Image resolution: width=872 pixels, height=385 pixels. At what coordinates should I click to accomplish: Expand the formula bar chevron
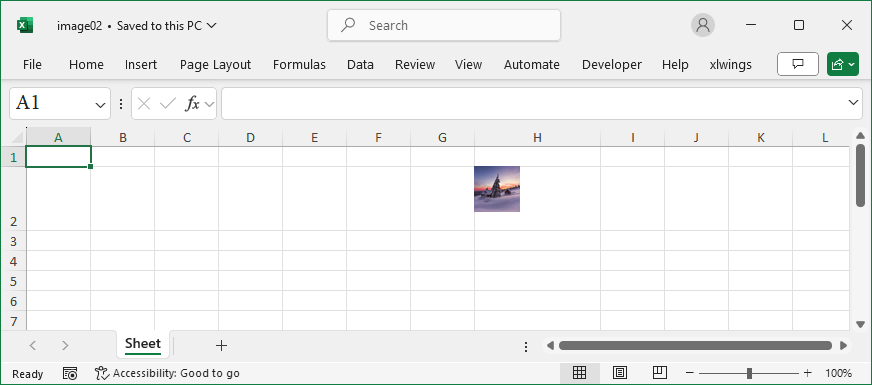click(853, 102)
